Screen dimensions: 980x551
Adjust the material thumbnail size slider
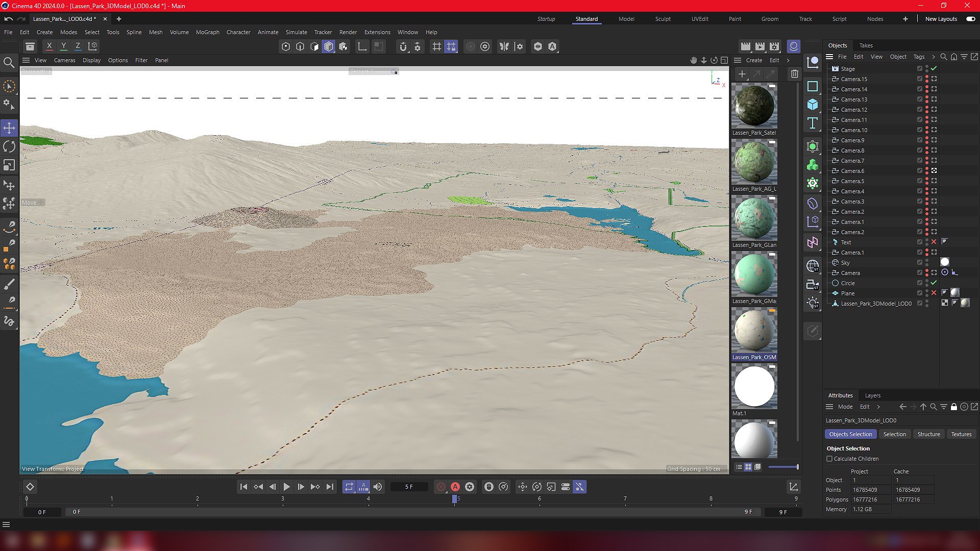[x=783, y=467]
